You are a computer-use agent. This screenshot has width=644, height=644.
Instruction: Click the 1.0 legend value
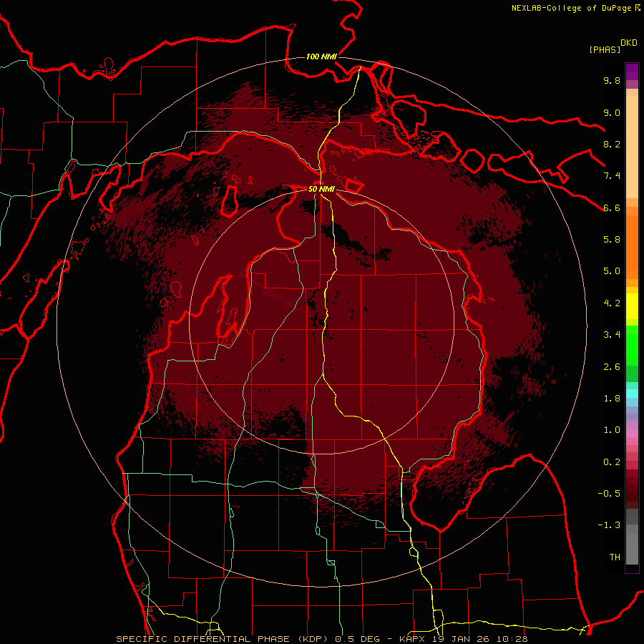tap(612, 430)
